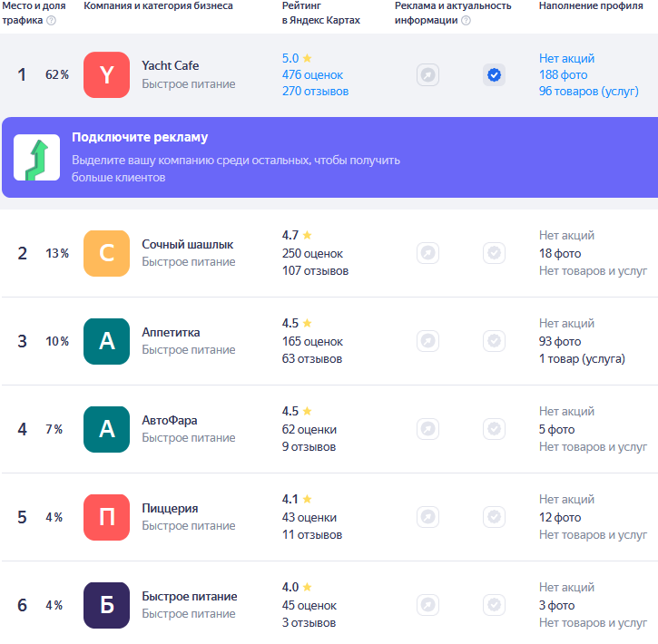Click the green growth arrow ad icon
658x644 pixels.
pos(37,158)
